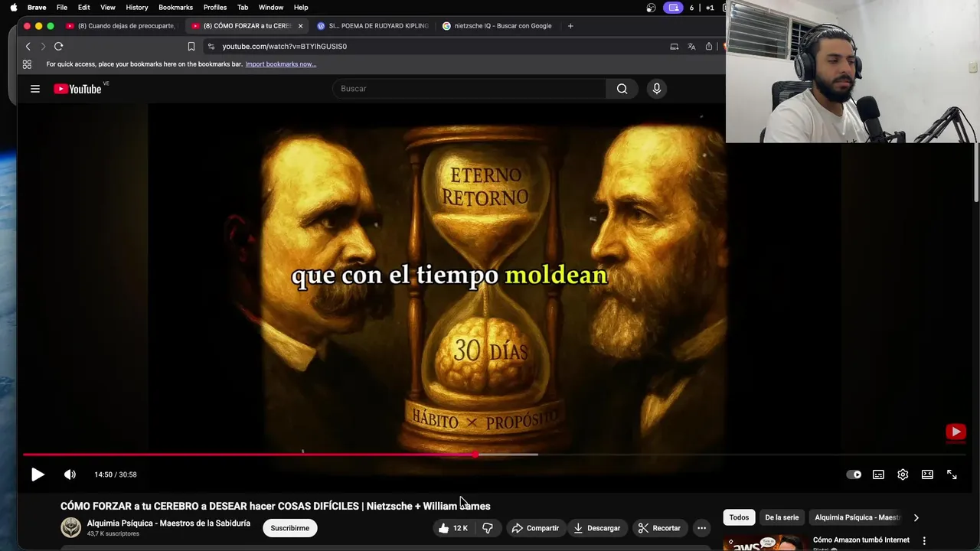Open the Alquimia Psíquica channel avatar
Viewport: 980px width, 551px height.
tap(70, 527)
